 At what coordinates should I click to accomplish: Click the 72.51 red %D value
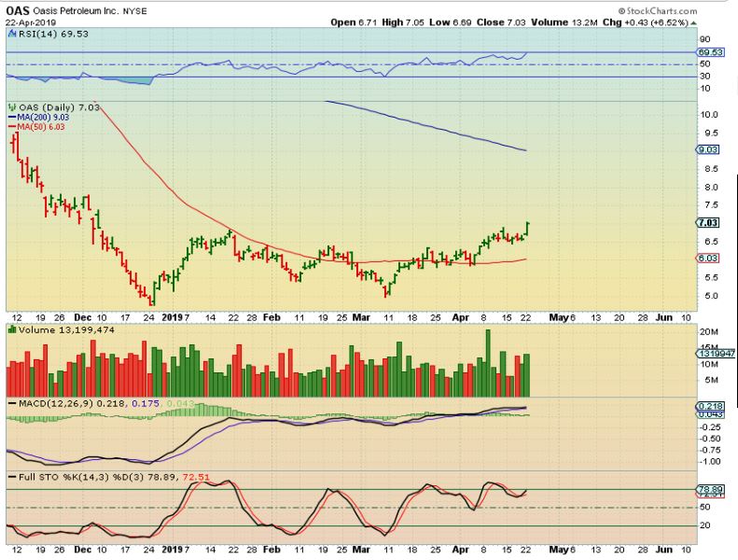click(196, 477)
